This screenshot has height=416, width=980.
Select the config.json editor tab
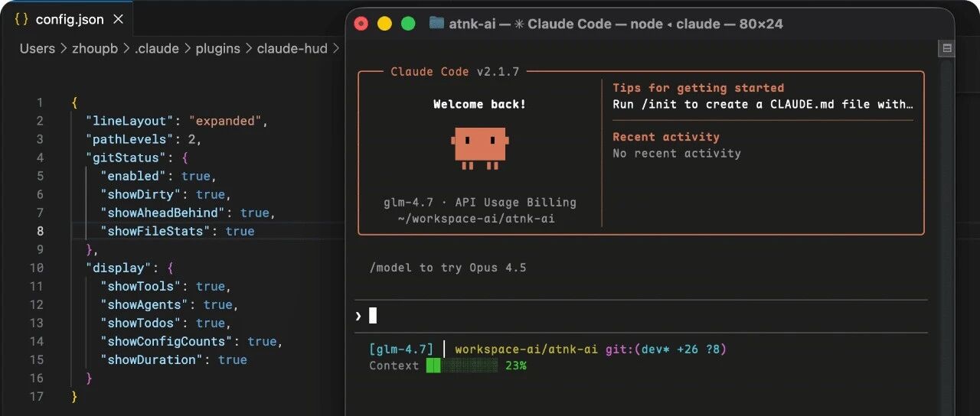click(67, 19)
